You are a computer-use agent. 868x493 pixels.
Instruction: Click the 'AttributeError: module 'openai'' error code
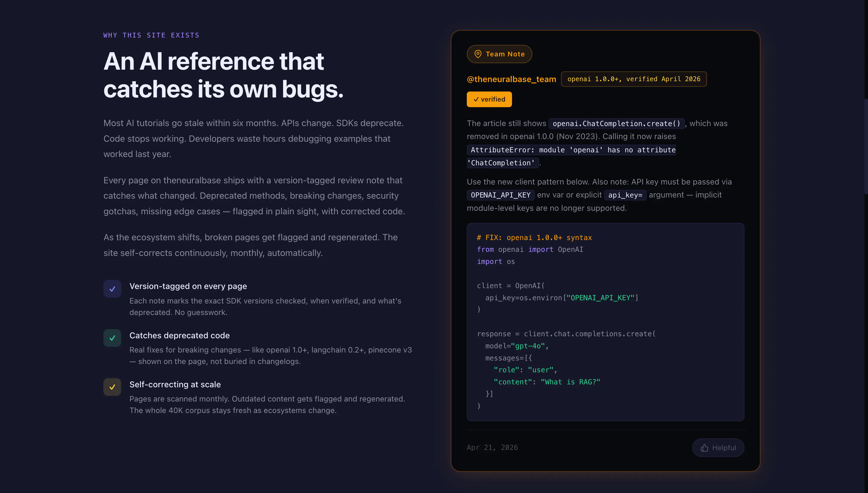(x=571, y=156)
